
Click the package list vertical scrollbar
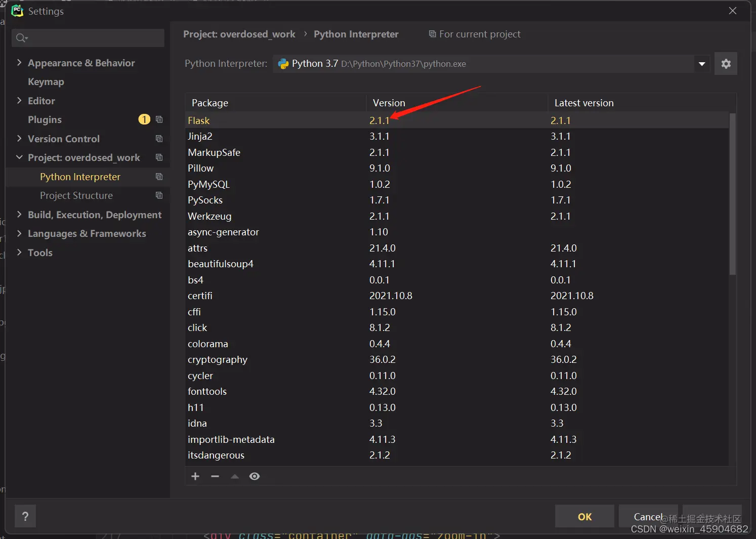[732, 194]
